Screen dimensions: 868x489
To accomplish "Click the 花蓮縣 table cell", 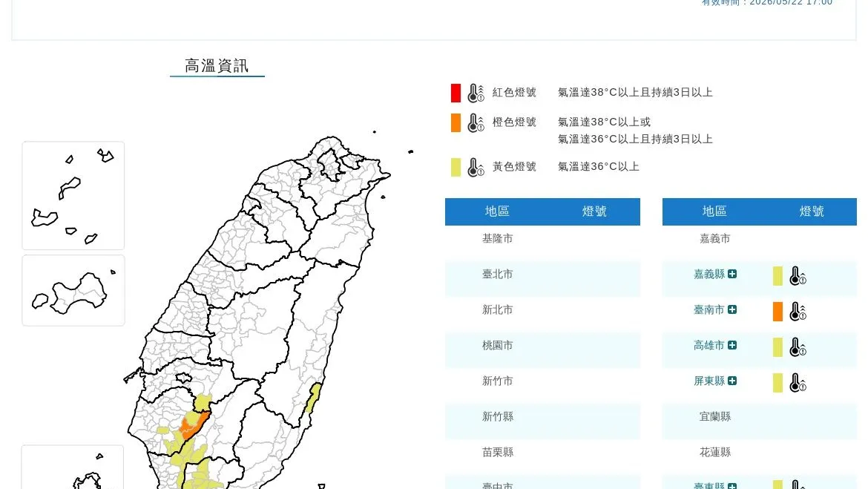I will 714,453.
